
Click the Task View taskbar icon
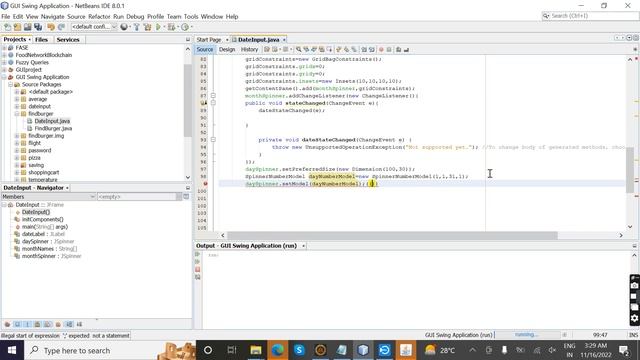(232, 350)
